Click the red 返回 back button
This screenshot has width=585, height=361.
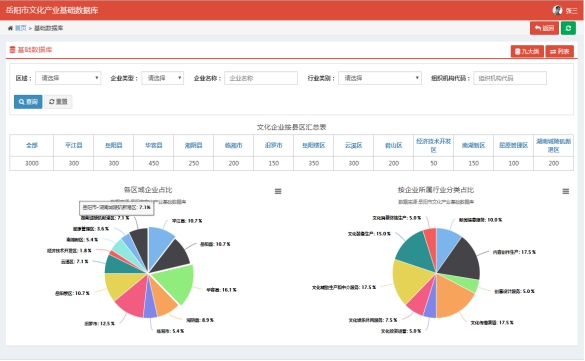pyautogui.click(x=544, y=28)
